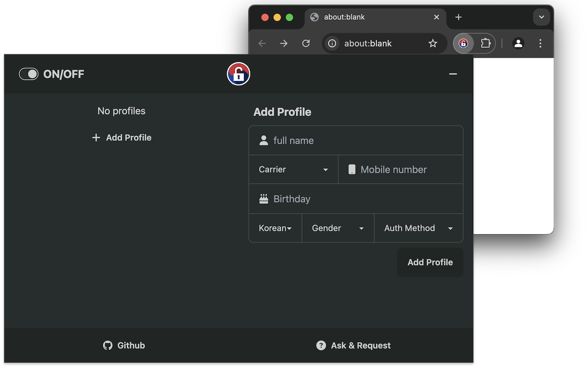Click the Add Profile submit button

click(430, 262)
